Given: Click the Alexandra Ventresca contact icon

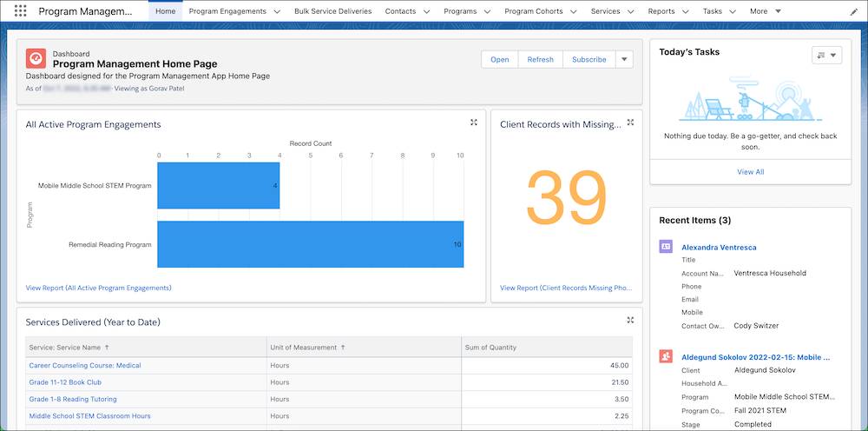Looking at the screenshot, I should click(666, 247).
